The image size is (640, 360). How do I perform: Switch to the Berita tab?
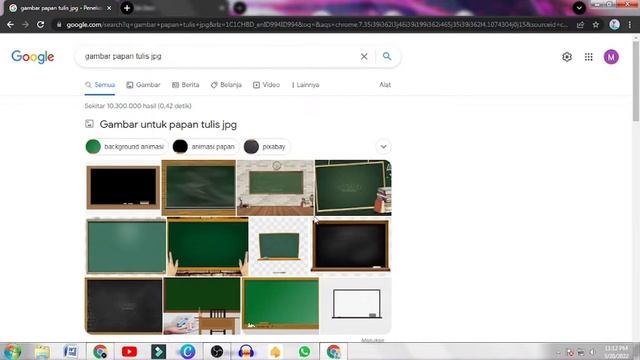(x=186, y=85)
